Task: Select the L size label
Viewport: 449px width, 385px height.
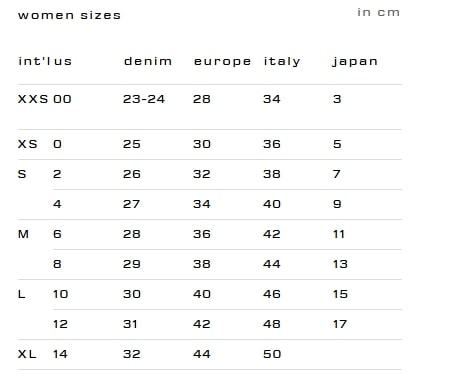Action: pyautogui.click(x=21, y=294)
